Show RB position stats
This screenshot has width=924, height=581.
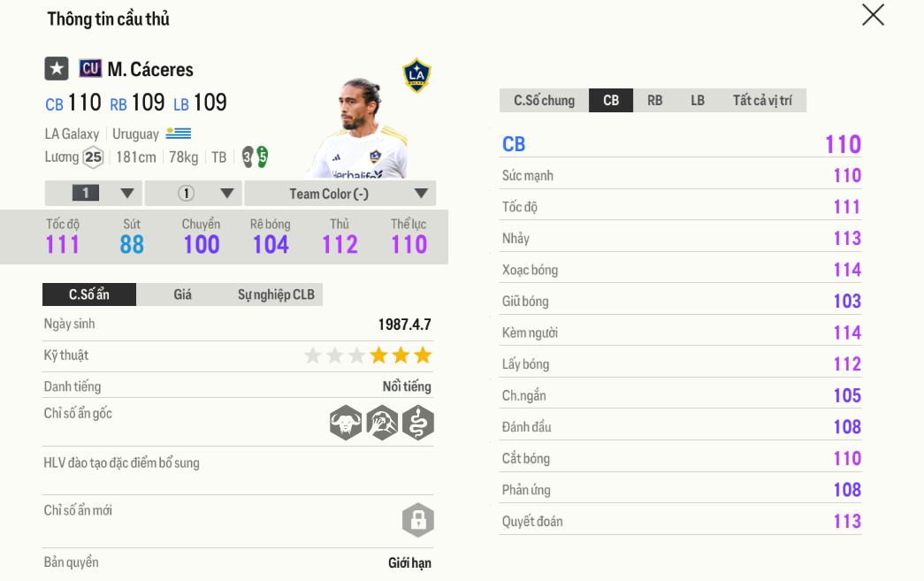pos(654,101)
